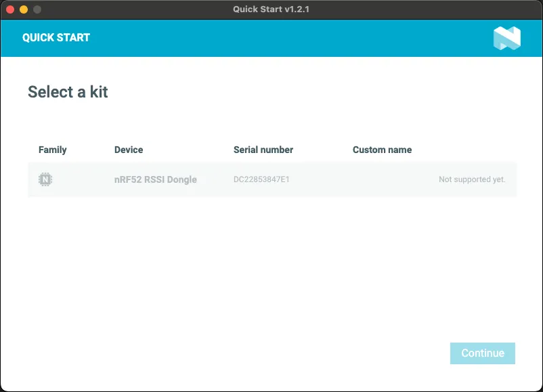543x392 pixels.
Task: Select the nRF52 RSSI Dongle device row
Action: click(271, 179)
